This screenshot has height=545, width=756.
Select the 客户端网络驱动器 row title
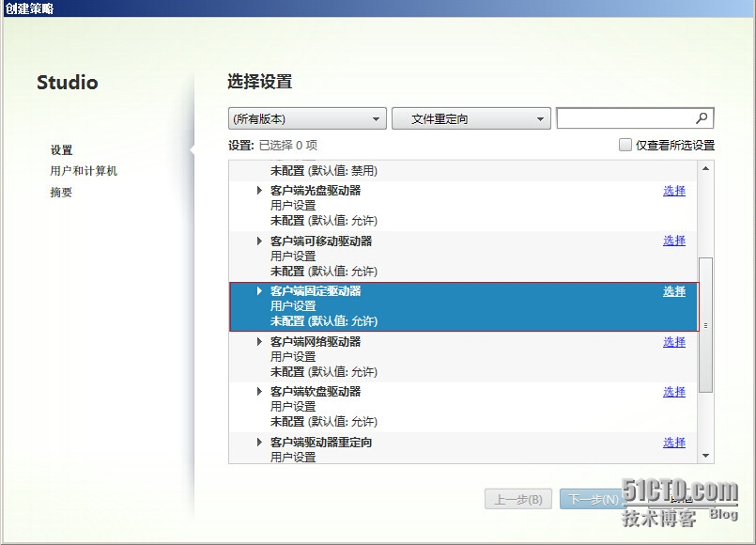pyautogui.click(x=316, y=341)
